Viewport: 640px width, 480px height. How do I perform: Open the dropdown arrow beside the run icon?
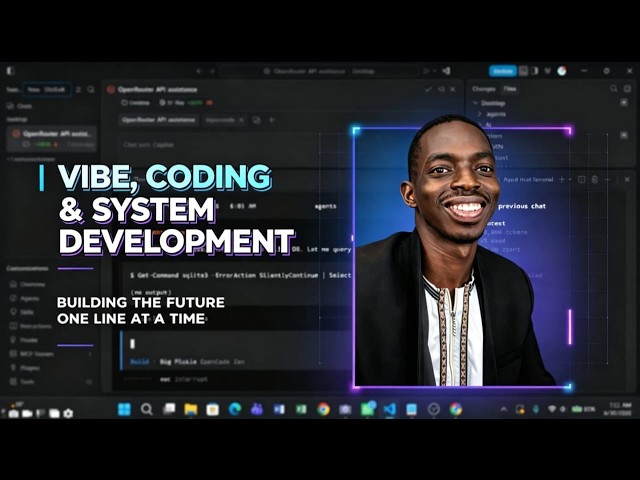435,71
